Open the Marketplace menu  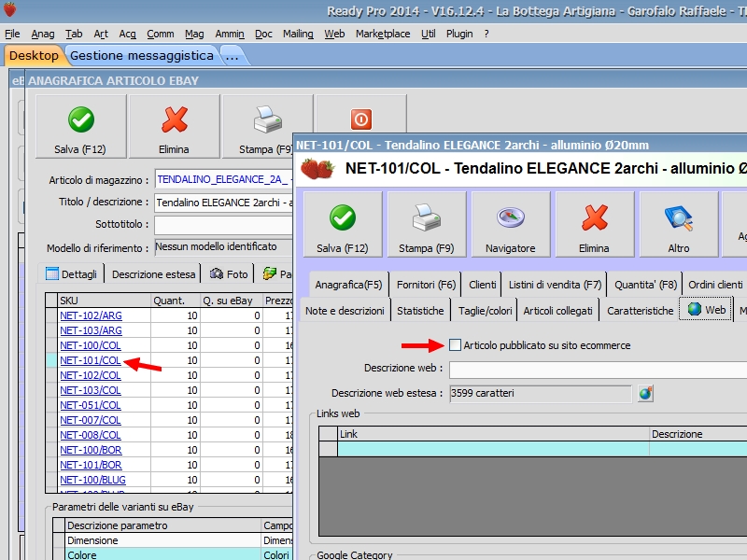(383, 34)
